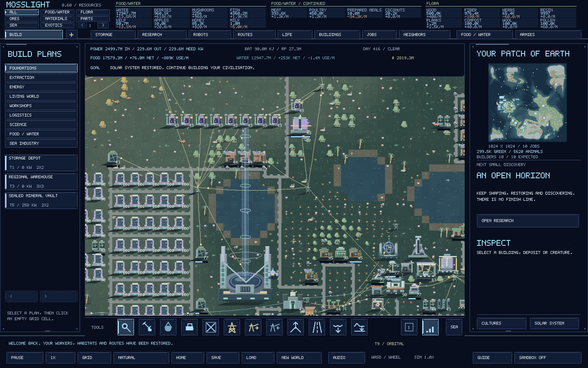Viewport: 588px width, 368px height.
Task: Open the ROUTES tab
Action: tap(254, 35)
